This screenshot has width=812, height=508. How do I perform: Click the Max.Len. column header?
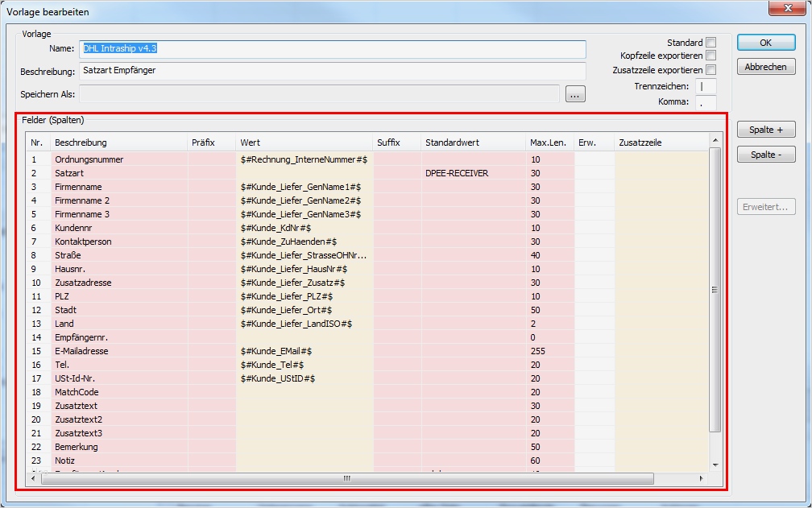tap(549, 142)
